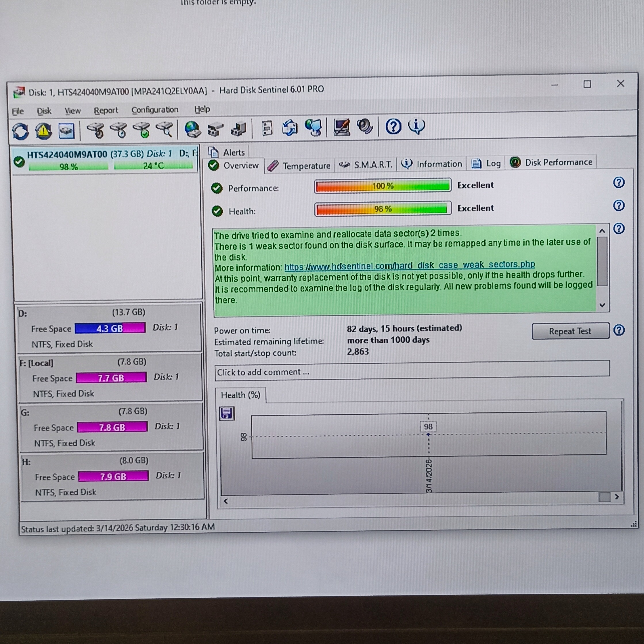Screen dimensions: 644x644
Task: Click the blue question mark help toolbar icon
Action: [x=393, y=127]
